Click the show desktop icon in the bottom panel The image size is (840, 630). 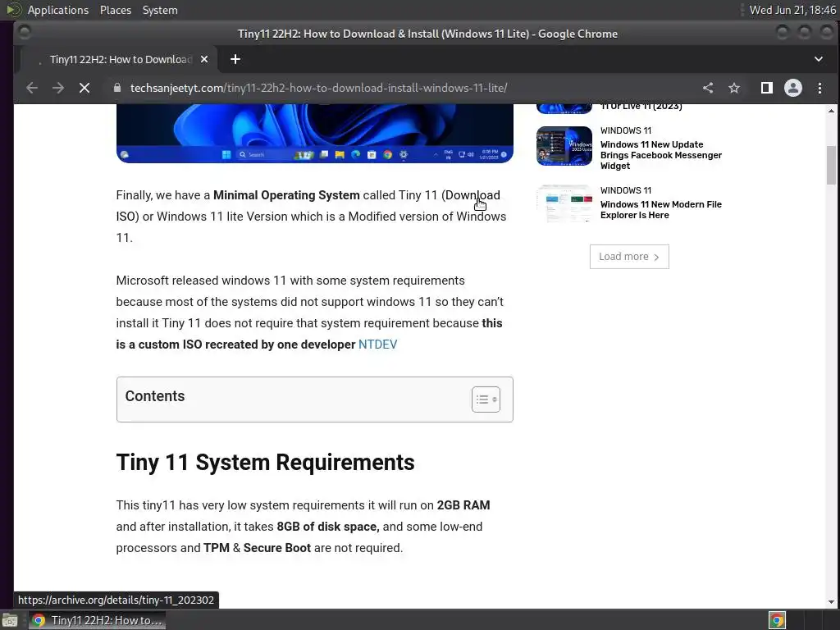[x=10, y=621]
